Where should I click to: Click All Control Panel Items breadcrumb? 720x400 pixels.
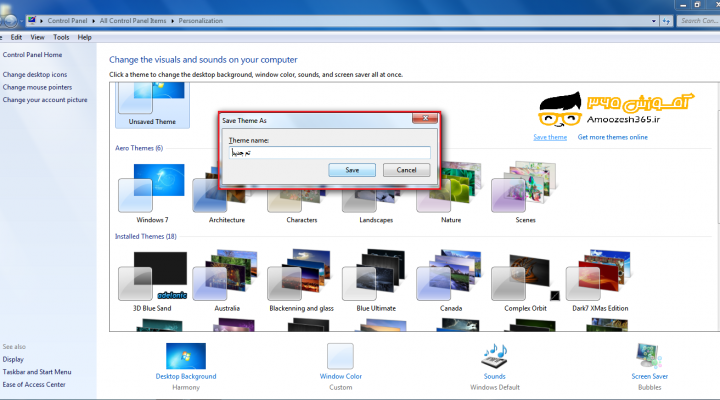point(133,21)
